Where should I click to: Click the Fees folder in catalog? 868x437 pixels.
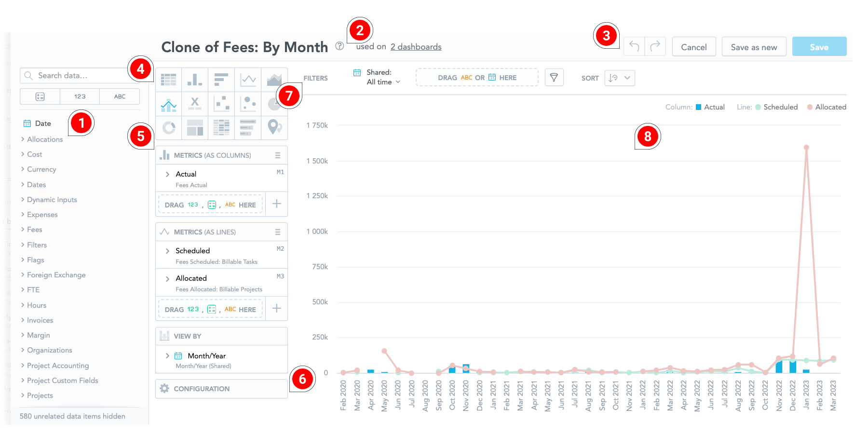tap(35, 230)
